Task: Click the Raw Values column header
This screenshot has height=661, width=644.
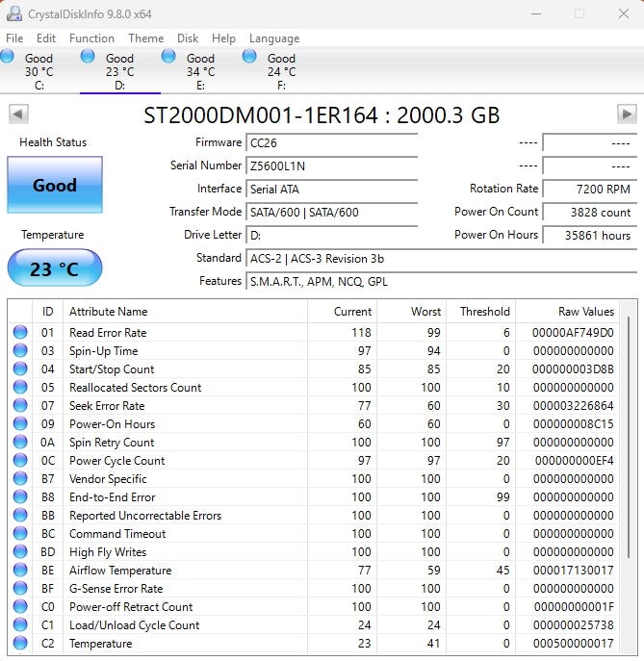Action: pyautogui.click(x=567, y=312)
